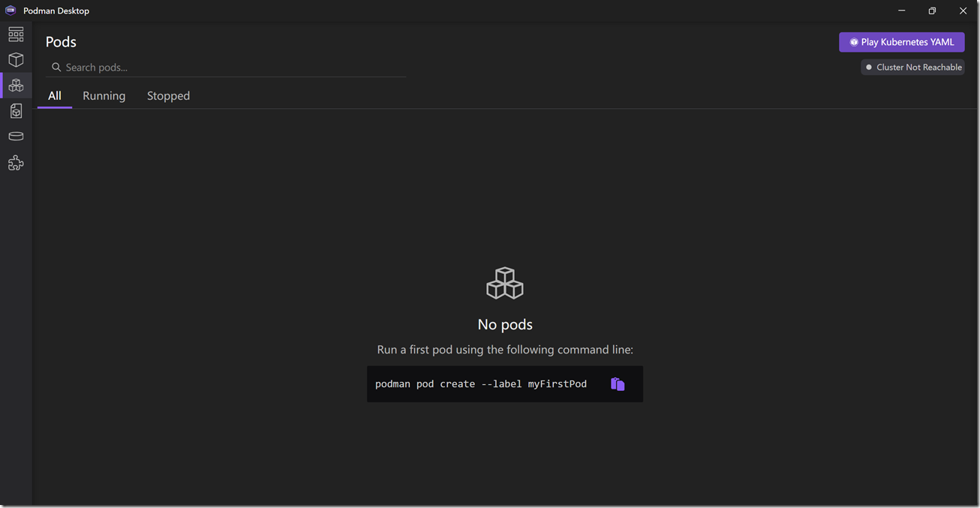Open the Images section in sidebar
Screen dimensions: 980x508
click(16, 111)
